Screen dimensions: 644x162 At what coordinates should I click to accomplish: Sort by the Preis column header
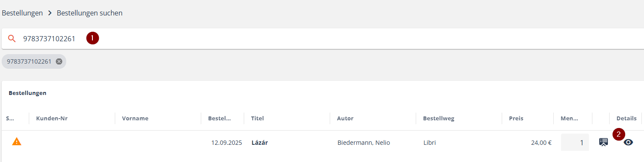tap(516, 119)
